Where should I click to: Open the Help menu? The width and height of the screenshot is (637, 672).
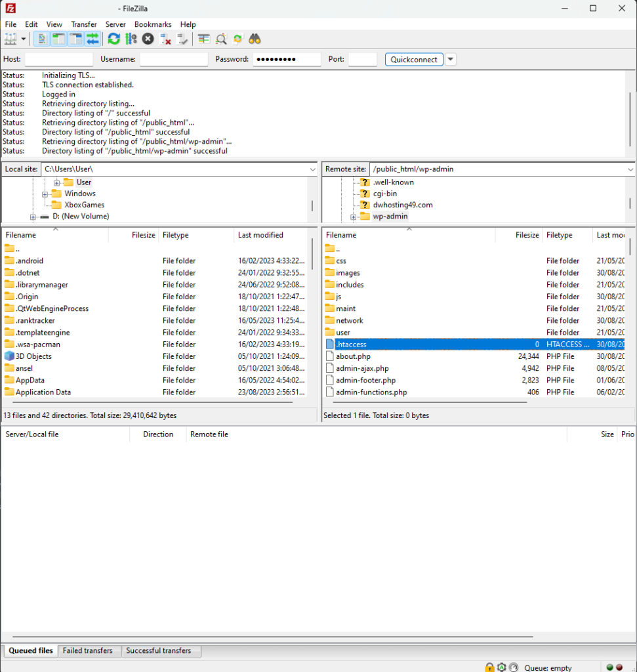click(x=188, y=24)
